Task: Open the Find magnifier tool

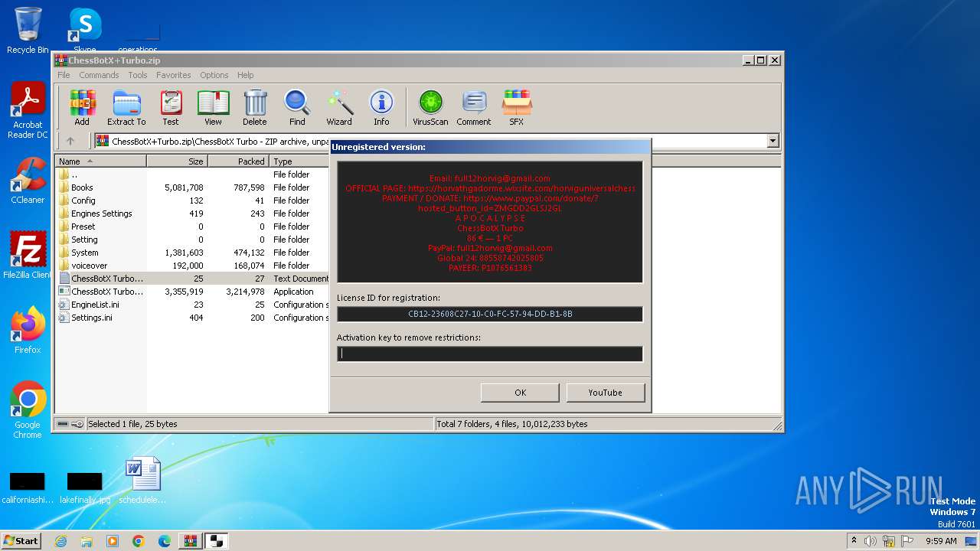Action: coord(297,108)
